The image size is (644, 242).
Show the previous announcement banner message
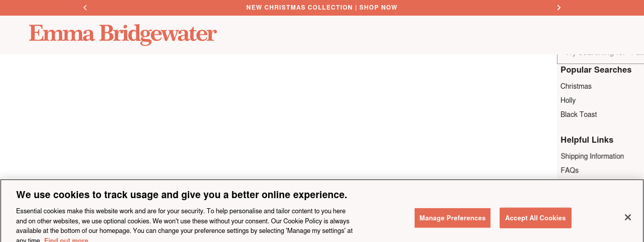pos(85,8)
